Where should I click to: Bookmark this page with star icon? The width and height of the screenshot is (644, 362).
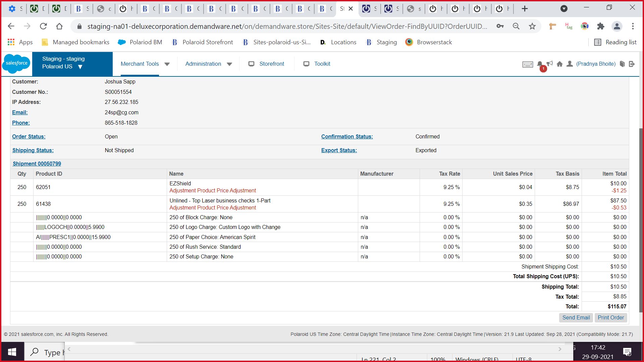(532, 26)
